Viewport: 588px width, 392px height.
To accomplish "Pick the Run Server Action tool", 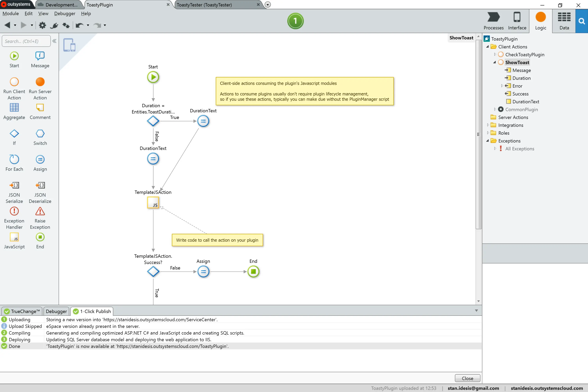I will point(40,89).
